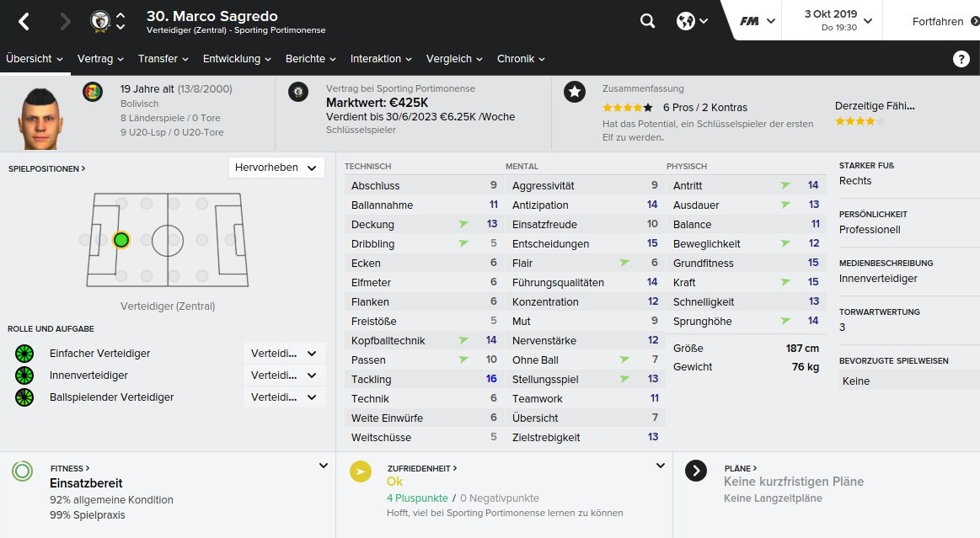
Task: Open the FM logo menu
Action: (x=758, y=21)
